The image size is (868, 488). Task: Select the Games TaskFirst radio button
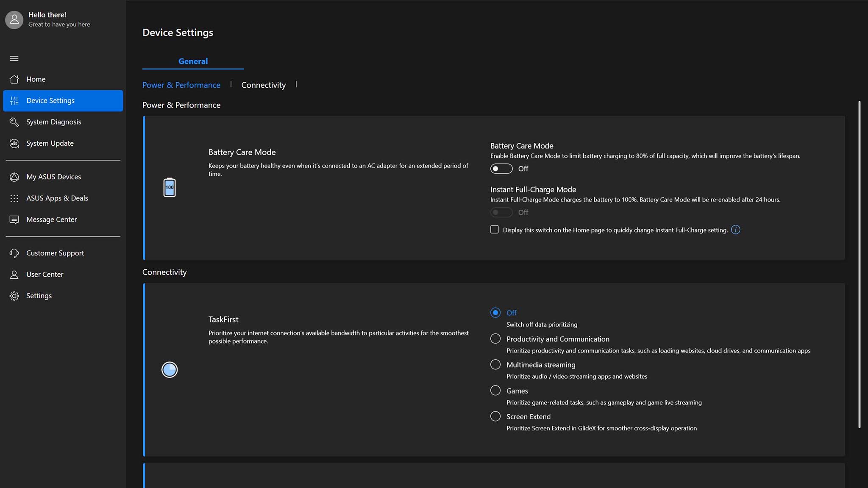pos(495,391)
